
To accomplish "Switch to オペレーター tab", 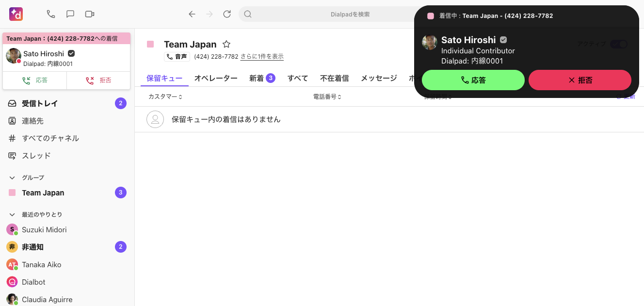I will click(x=216, y=78).
